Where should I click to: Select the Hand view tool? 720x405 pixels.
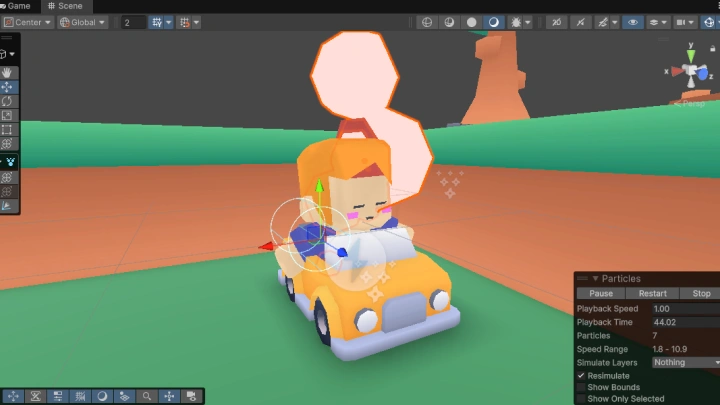(x=7, y=73)
